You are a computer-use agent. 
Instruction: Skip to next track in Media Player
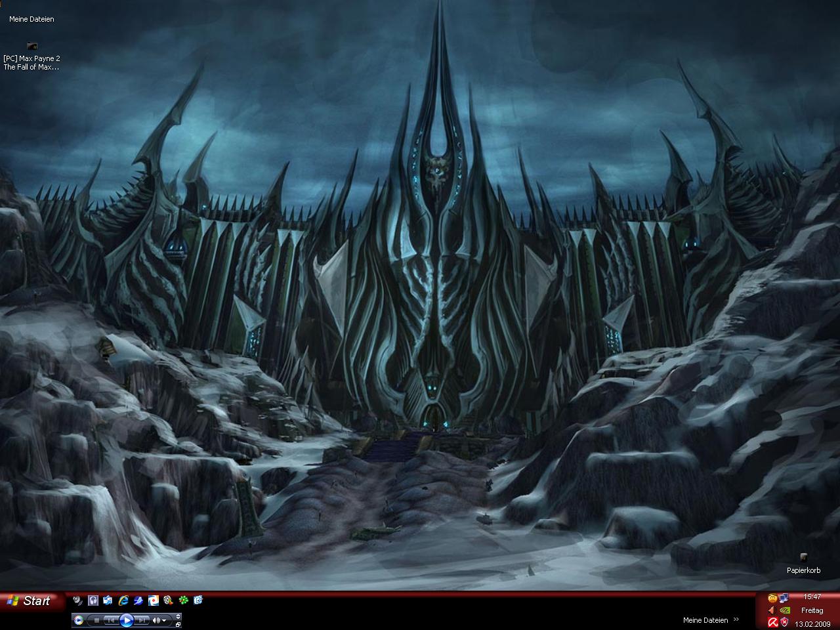(142, 619)
